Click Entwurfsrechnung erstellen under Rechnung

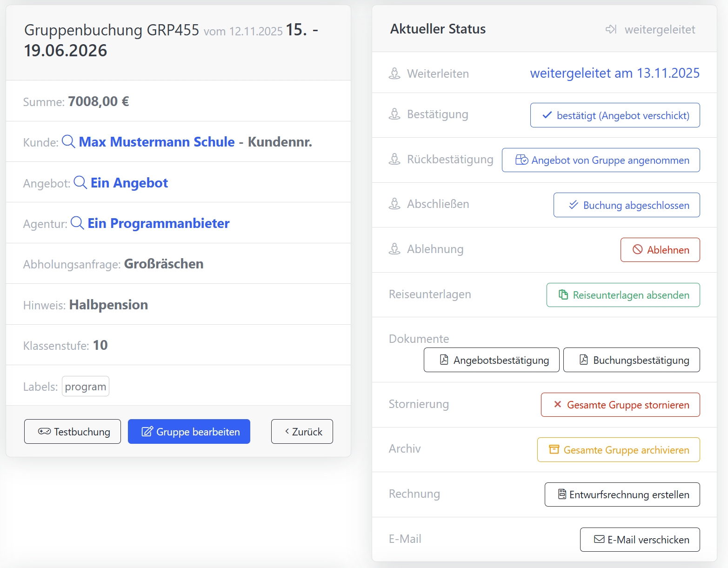coord(622,494)
